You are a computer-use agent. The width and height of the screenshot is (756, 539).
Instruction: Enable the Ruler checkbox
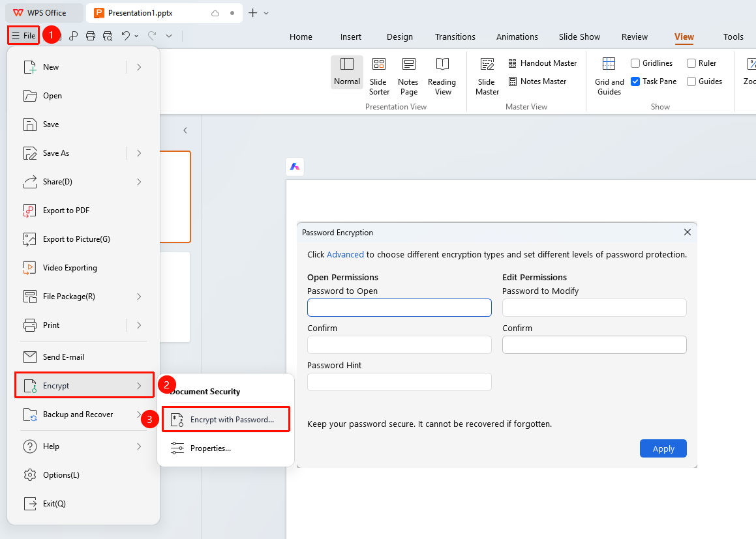tap(691, 63)
